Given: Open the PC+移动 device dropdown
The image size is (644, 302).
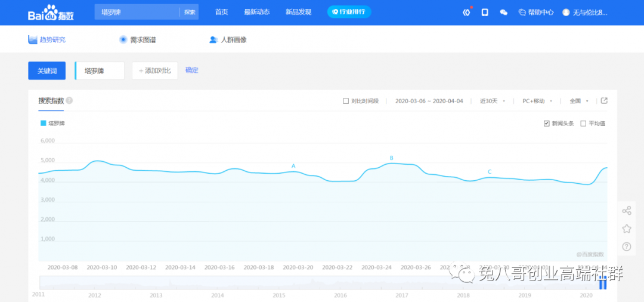Looking at the screenshot, I should [x=537, y=101].
